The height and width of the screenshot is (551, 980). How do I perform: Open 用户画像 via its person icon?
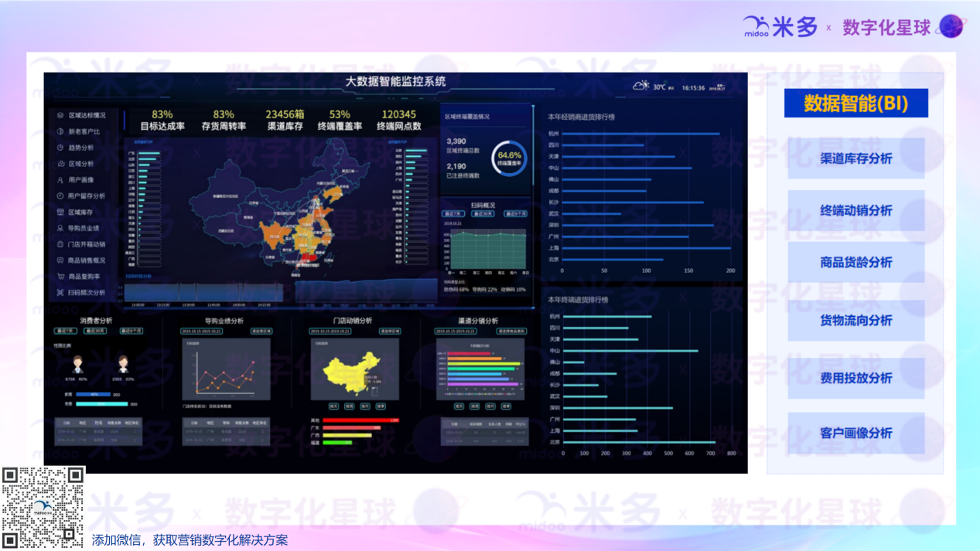click(x=60, y=180)
